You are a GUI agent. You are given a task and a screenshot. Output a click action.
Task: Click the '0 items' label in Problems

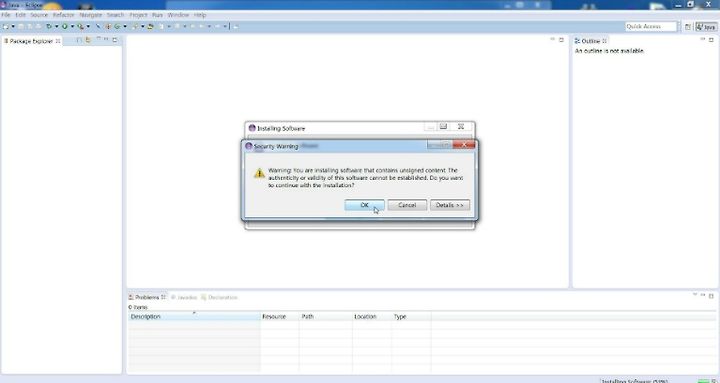pyautogui.click(x=138, y=307)
